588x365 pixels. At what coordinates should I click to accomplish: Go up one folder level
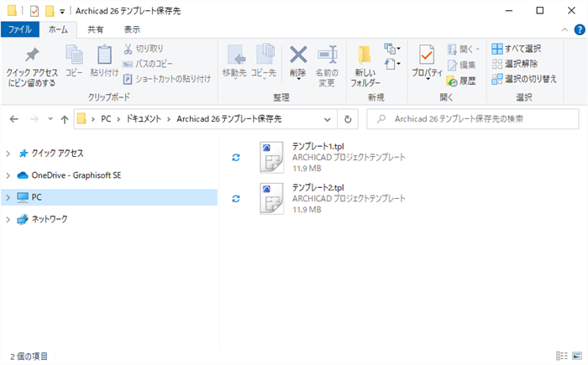coord(65,119)
